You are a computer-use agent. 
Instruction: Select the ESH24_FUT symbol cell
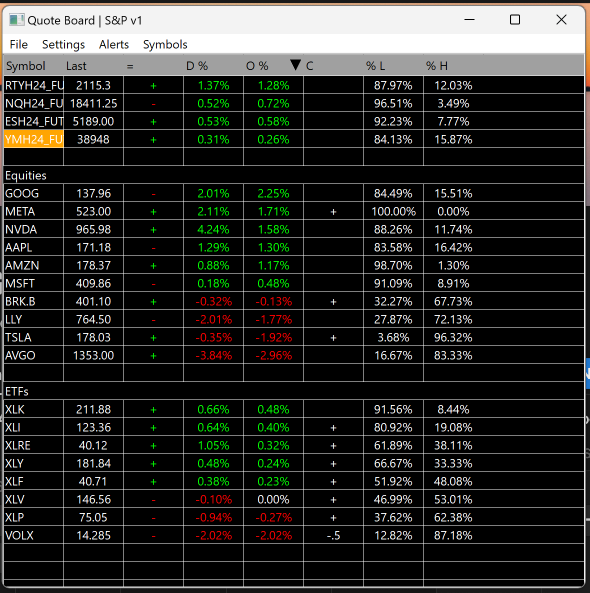[x=34, y=121]
